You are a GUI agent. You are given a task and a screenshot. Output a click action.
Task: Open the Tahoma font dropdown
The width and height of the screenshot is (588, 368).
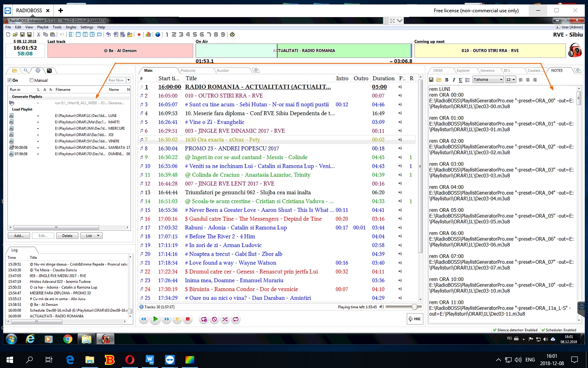point(488,80)
